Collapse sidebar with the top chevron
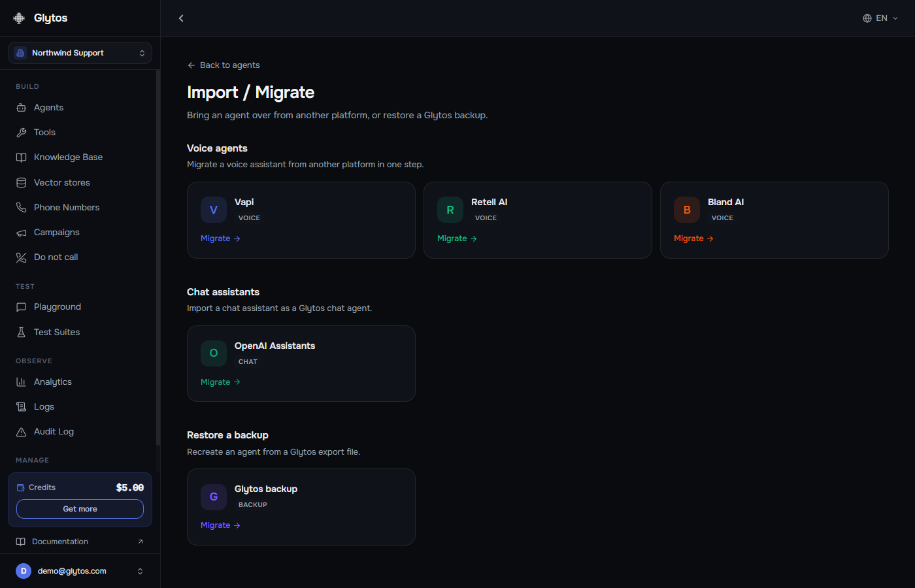This screenshot has height=588, width=915. tap(181, 18)
